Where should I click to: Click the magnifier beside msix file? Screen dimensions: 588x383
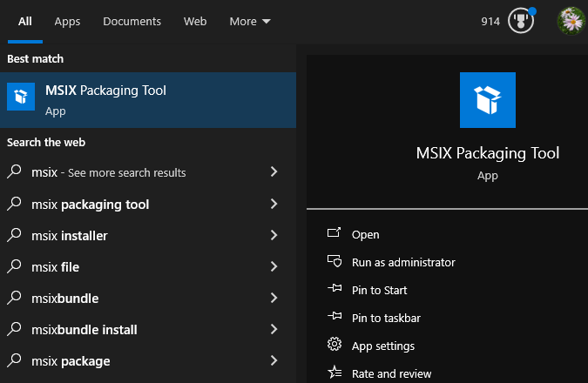(x=14, y=266)
